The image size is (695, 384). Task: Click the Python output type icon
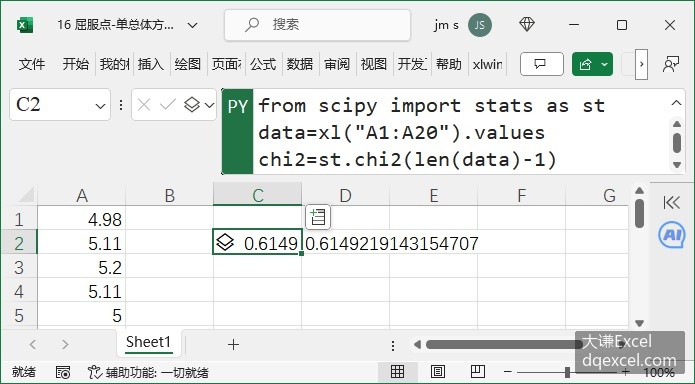[192, 105]
